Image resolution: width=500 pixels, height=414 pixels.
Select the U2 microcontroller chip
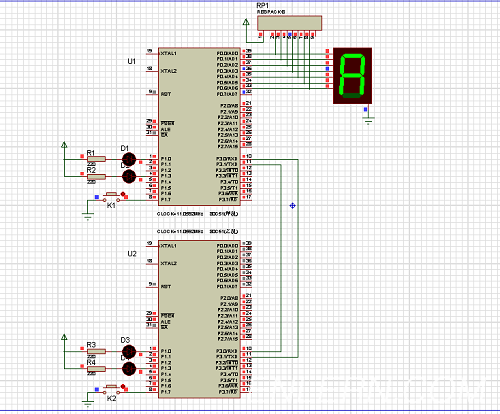pos(199,319)
